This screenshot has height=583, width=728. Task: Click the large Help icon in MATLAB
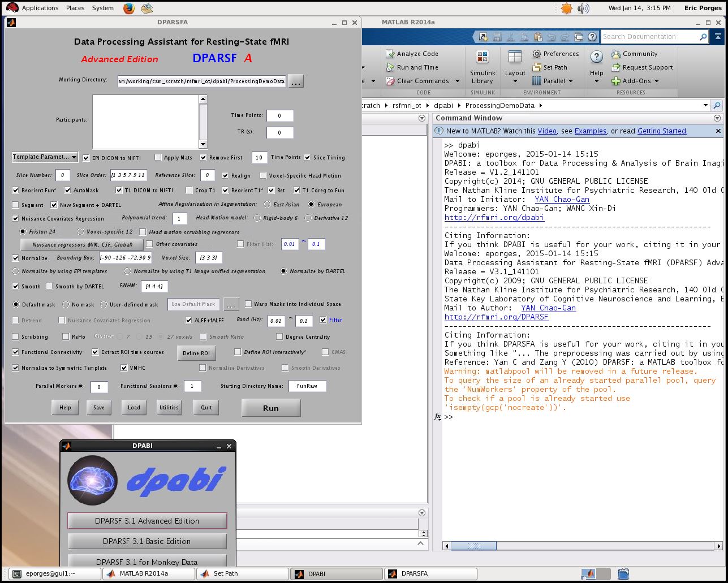coord(596,57)
